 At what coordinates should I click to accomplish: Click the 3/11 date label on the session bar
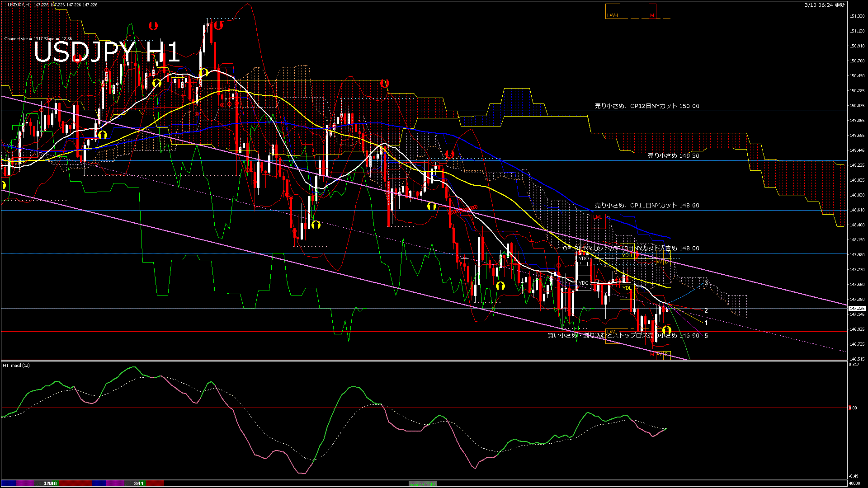tap(139, 483)
